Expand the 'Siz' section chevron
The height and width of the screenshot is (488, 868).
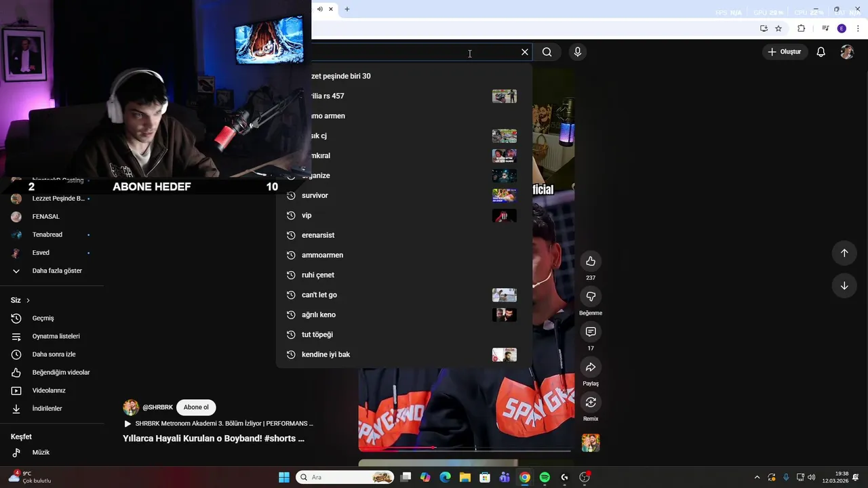pos(28,300)
